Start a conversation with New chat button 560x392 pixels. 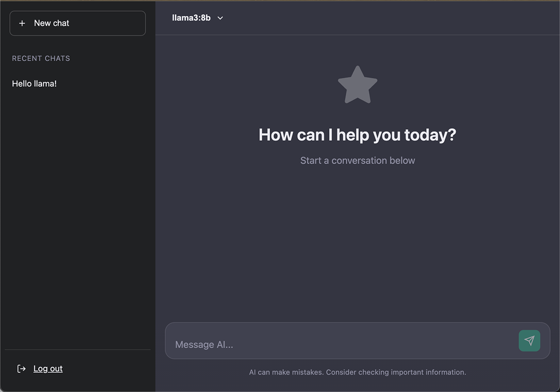[x=77, y=23]
